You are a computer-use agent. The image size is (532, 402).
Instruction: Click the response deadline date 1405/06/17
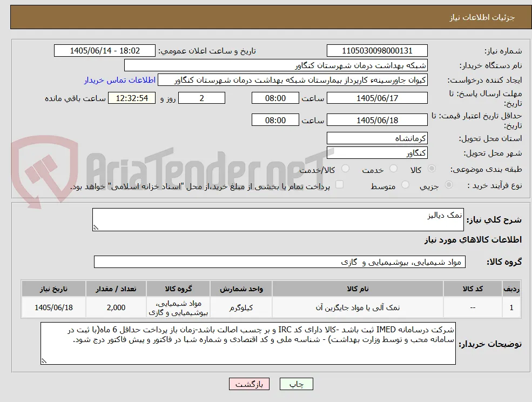coord(377,98)
